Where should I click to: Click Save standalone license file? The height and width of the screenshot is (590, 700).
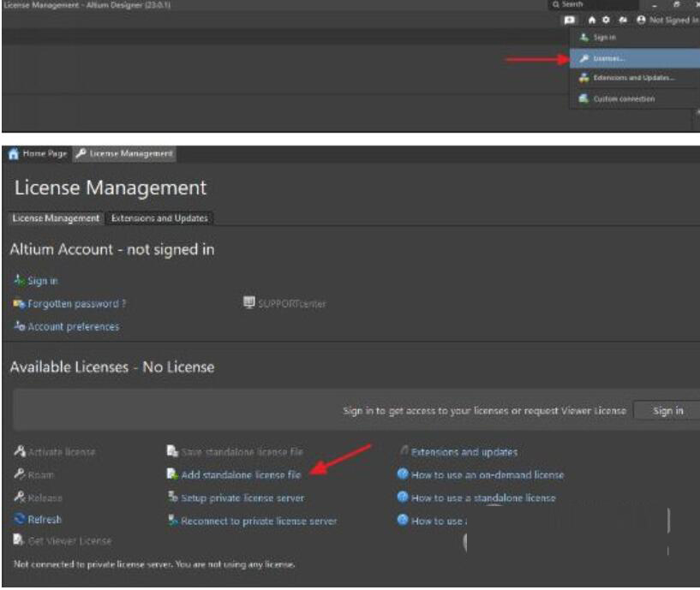(x=242, y=452)
